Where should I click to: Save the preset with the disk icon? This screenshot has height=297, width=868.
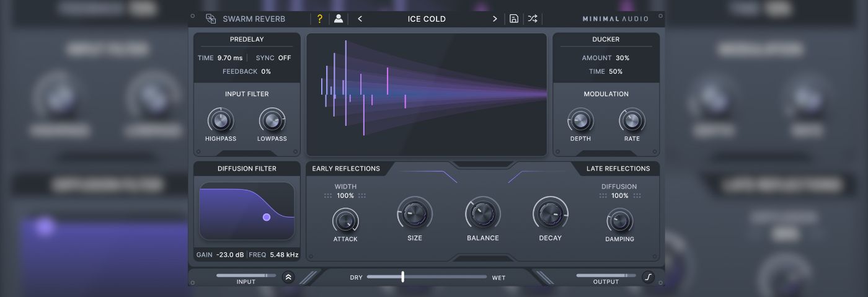tap(514, 19)
